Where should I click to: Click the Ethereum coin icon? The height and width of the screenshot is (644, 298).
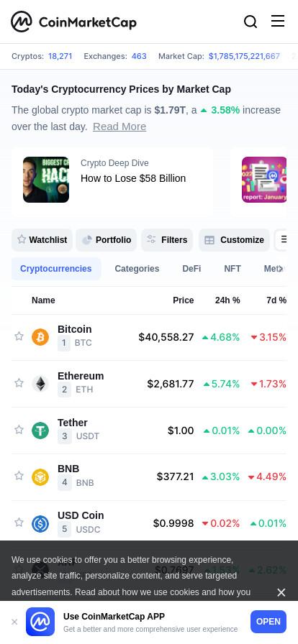[x=40, y=384]
